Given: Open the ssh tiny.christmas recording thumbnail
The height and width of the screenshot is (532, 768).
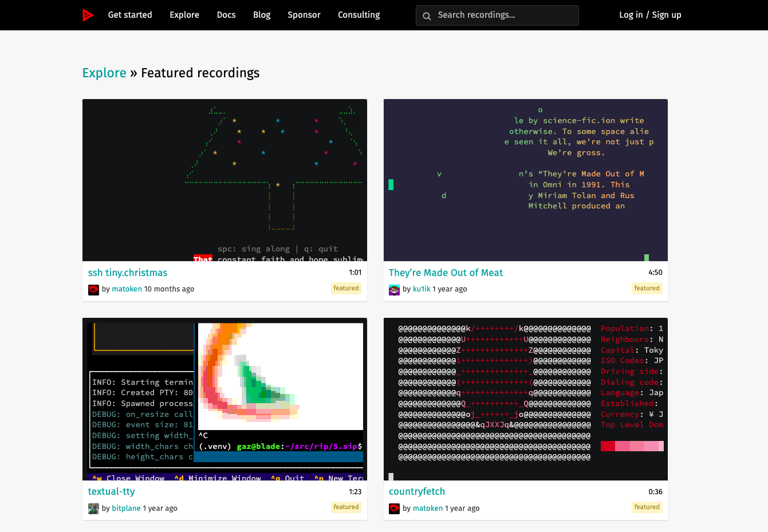Looking at the screenshot, I should click(225, 180).
